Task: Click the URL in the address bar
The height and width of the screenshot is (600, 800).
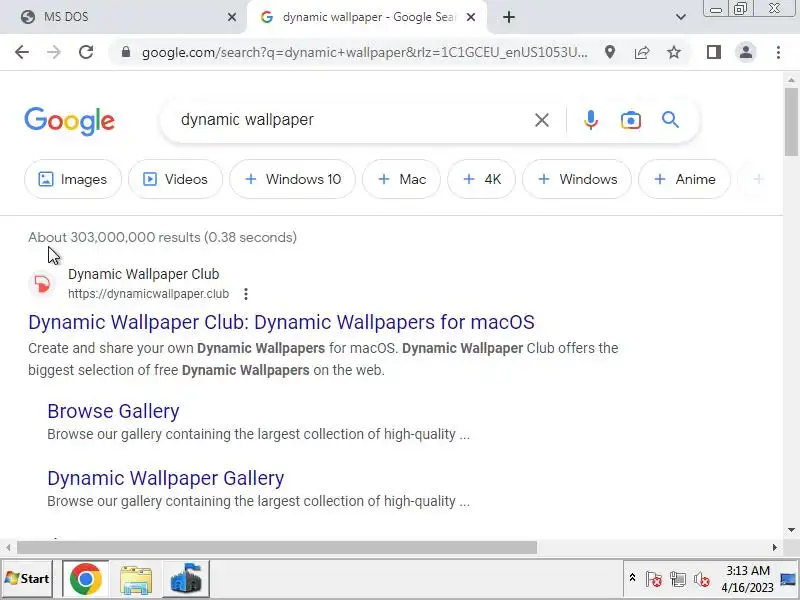Action: 364,52
